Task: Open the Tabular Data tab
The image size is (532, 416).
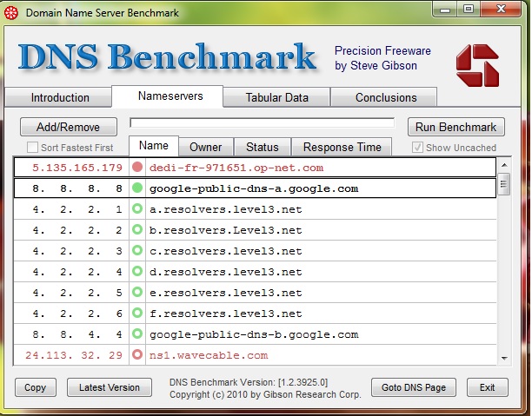Action: click(276, 97)
